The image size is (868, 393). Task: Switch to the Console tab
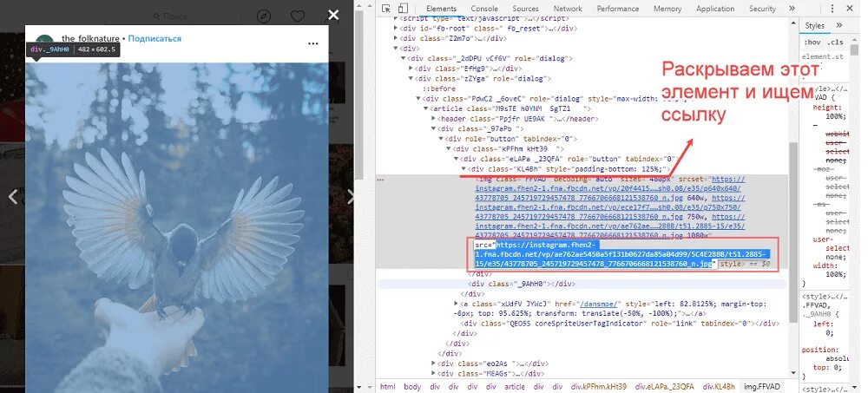484,9
